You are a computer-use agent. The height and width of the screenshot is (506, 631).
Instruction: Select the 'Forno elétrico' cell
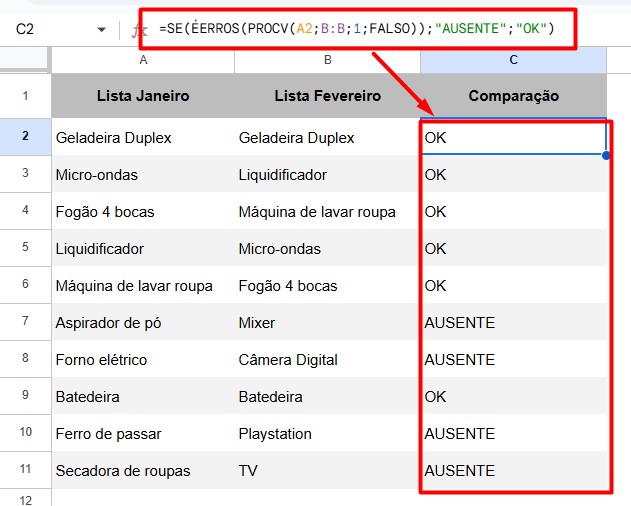click(143, 359)
